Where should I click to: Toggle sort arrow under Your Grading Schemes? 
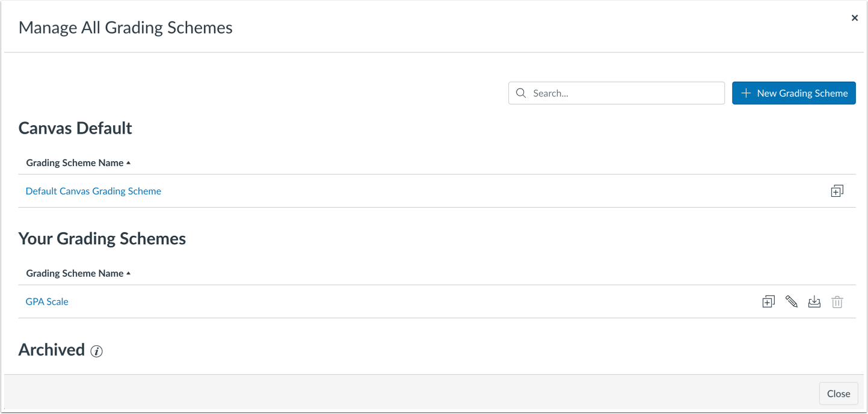tap(128, 274)
